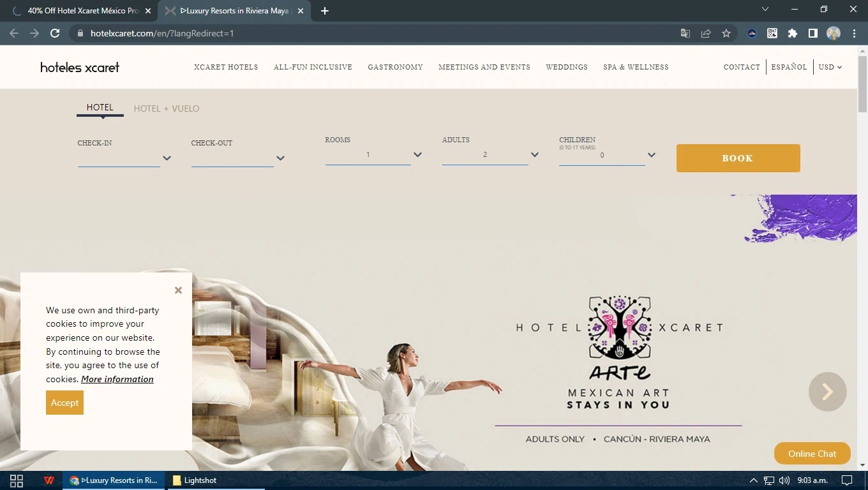Viewport: 868px width, 490px height.
Task: Switch to the Hotel + Vuelo tab
Action: (167, 108)
